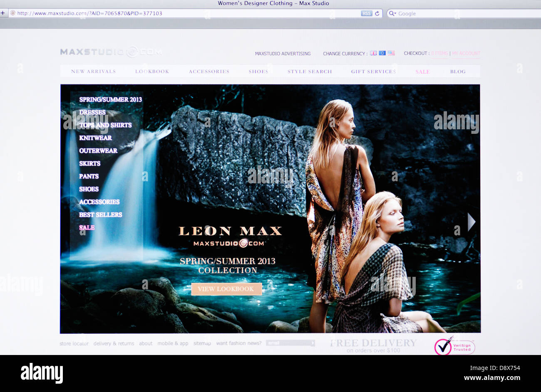
Task: Open GIFT SERVICES menu item
Action: 373,71
